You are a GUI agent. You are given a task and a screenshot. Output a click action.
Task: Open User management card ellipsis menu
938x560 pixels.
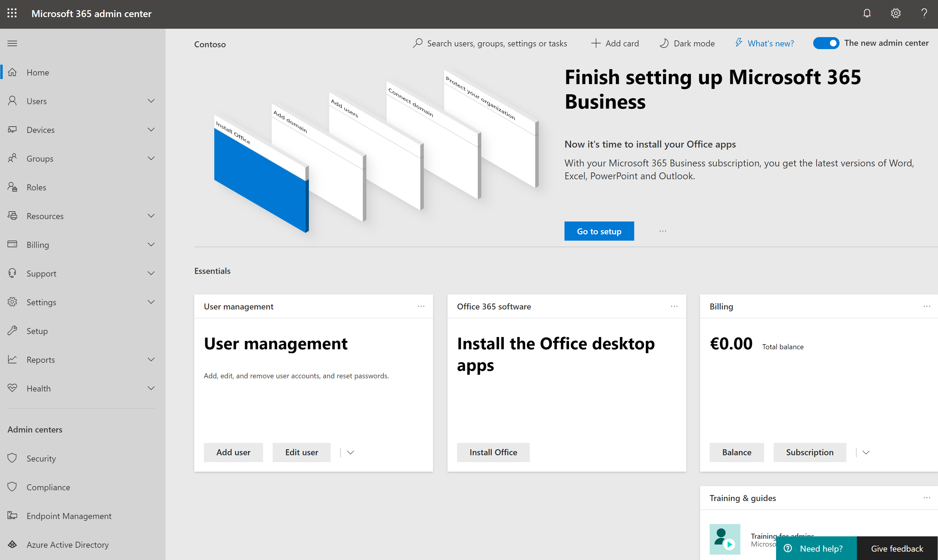tap(421, 306)
